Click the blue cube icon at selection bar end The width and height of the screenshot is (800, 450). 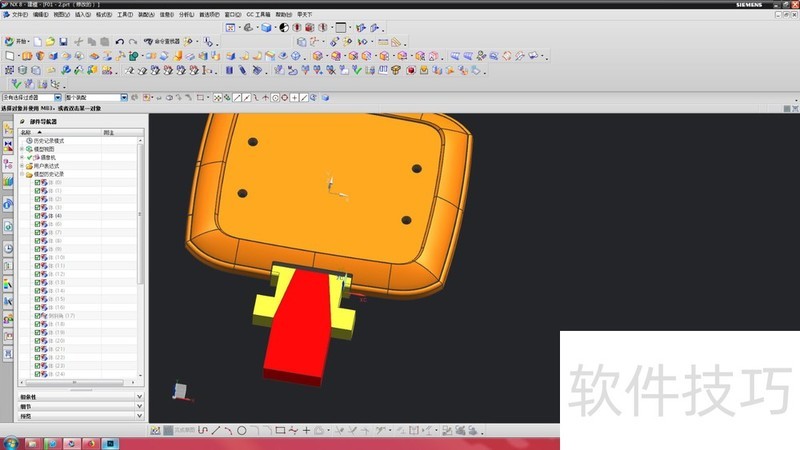click(x=325, y=97)
